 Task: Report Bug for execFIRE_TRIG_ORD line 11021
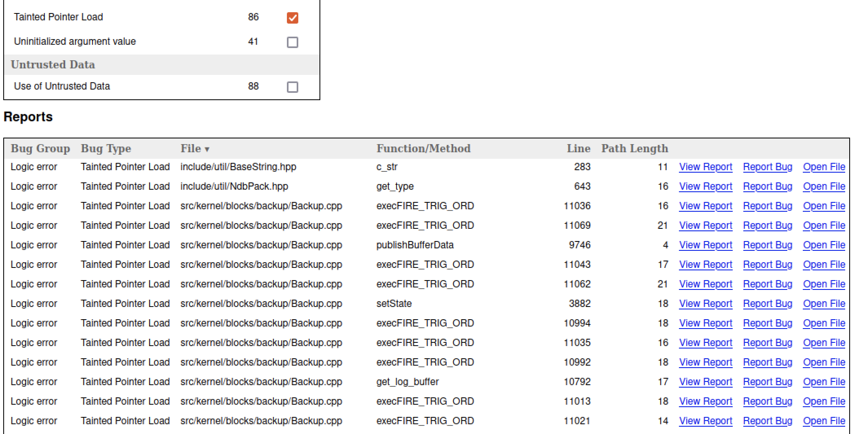click(767, 421)
